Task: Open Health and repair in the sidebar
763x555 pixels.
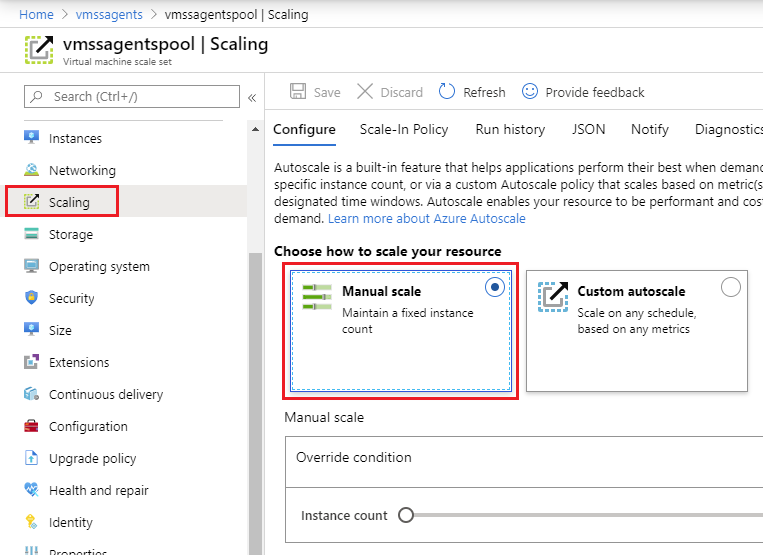Action: coord(99,490)
